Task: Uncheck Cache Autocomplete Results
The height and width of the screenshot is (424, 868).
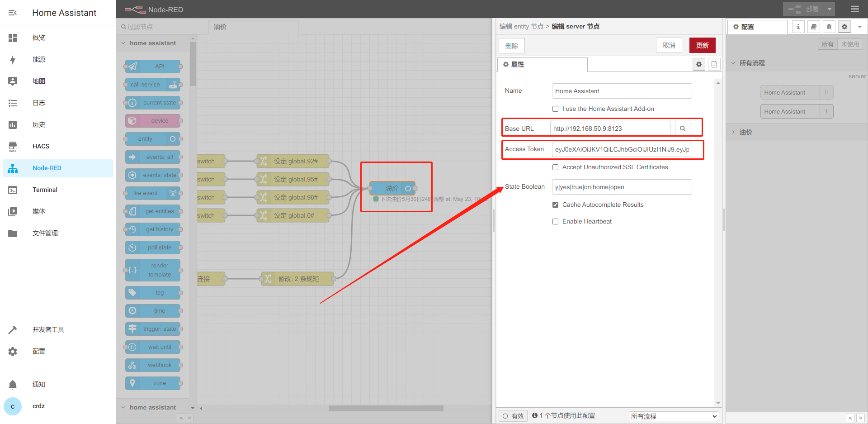Action: (555, 205)
